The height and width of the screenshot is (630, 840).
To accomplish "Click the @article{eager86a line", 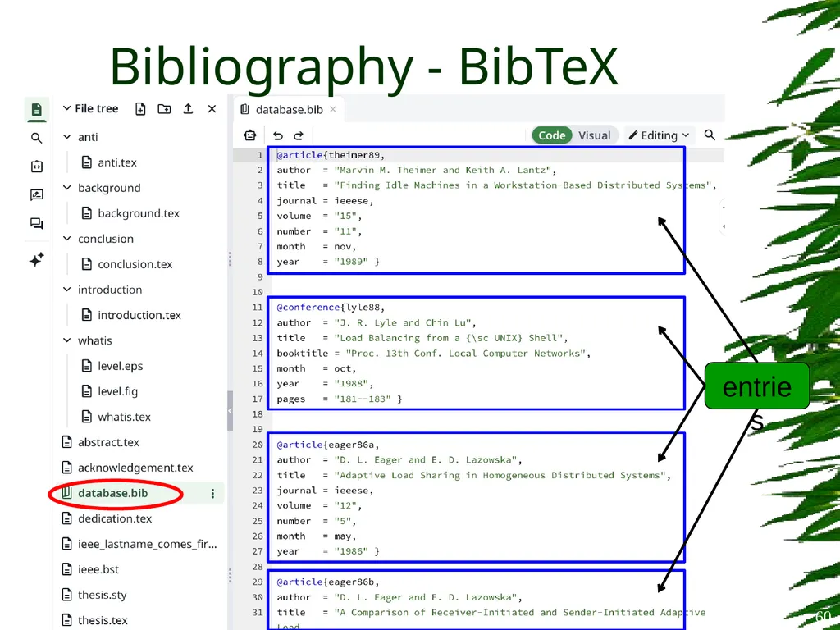I will [328, 445].
